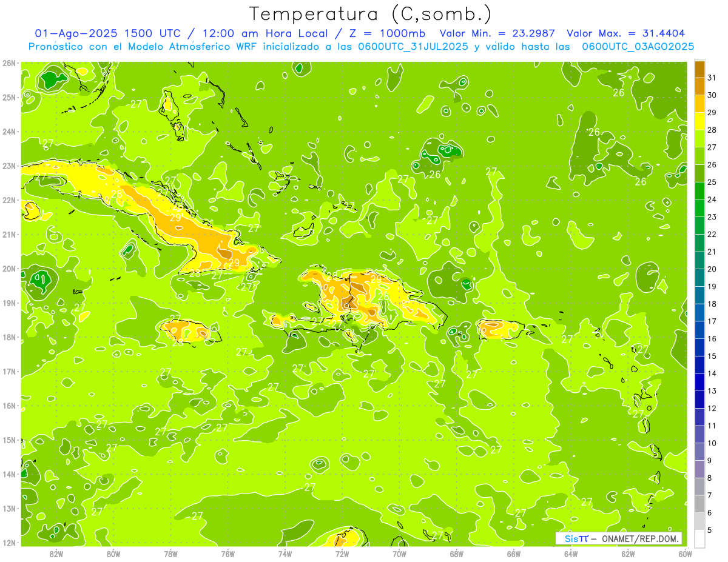This screenshot has height=562, width=728.
Task: Click the 22N latitude axis label
Action: tap(8, 200)
